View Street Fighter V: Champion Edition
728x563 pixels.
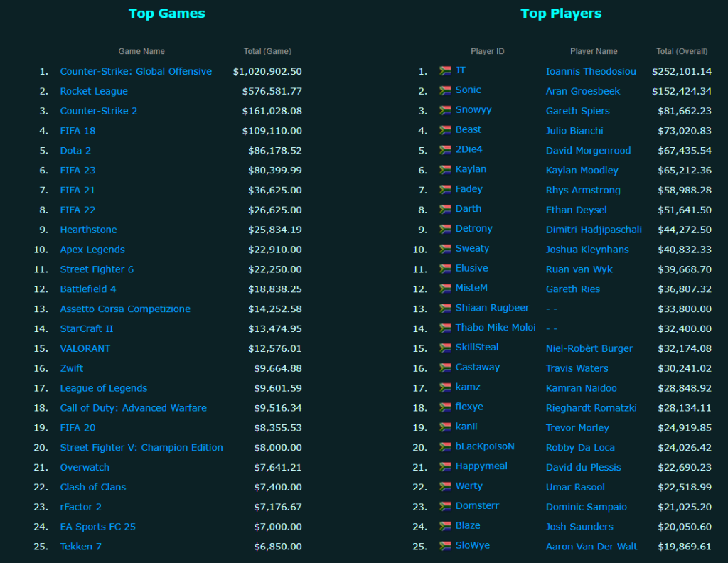pyautogui.click(x=141, y=448)
